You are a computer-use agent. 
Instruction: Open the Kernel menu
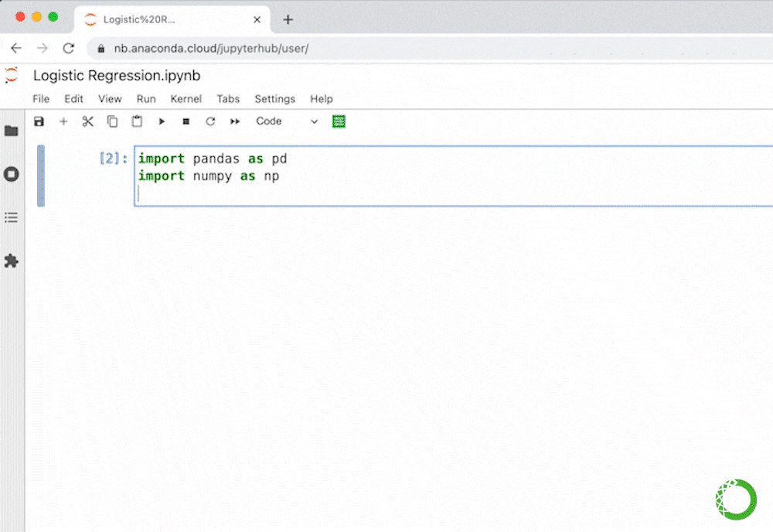coord(186,99)
